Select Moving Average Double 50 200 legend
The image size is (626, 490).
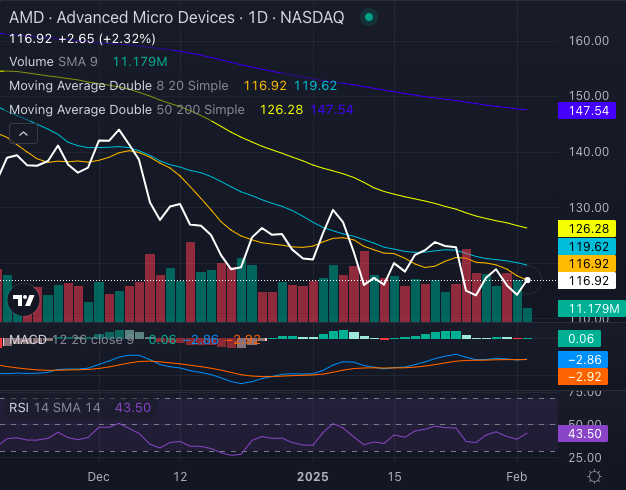click(x=125, y=109)
